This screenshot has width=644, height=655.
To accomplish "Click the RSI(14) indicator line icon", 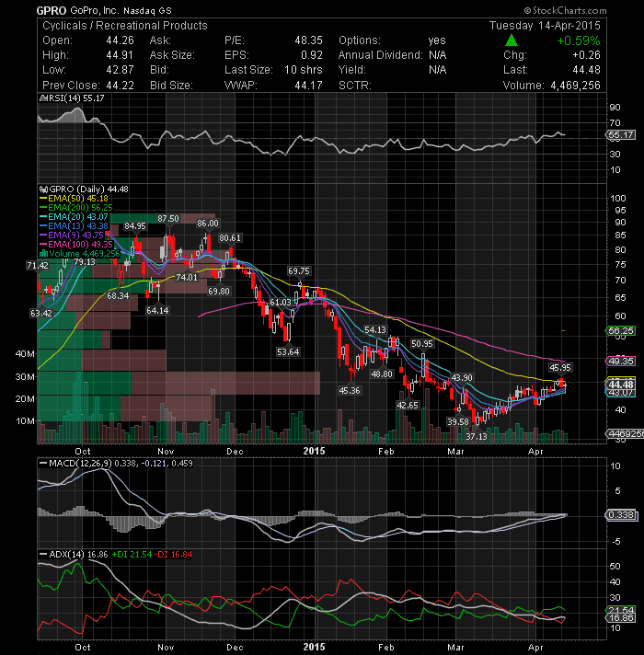I will 43,98.
